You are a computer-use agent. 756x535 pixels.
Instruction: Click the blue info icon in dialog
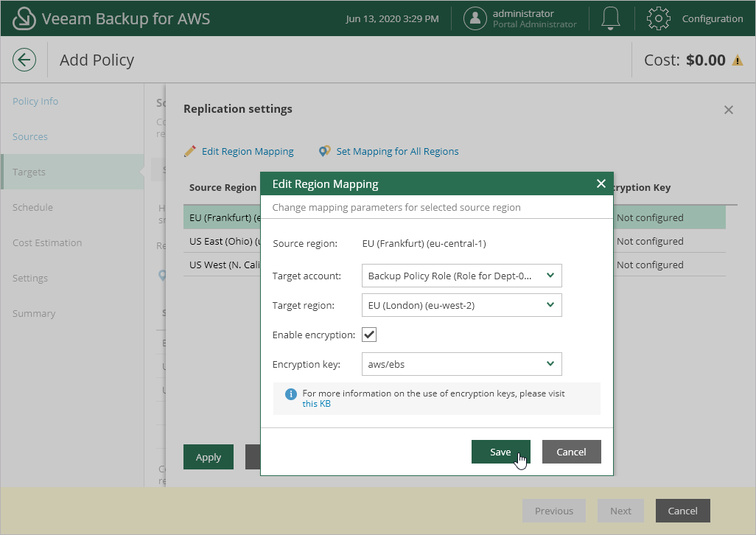291,394
